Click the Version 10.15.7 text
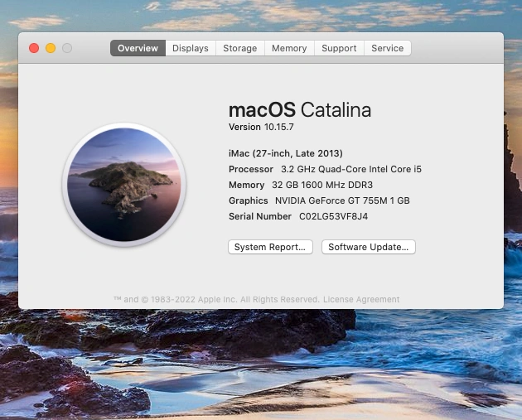The width and height of the screenshot is (522, 420). coord(261,127)
